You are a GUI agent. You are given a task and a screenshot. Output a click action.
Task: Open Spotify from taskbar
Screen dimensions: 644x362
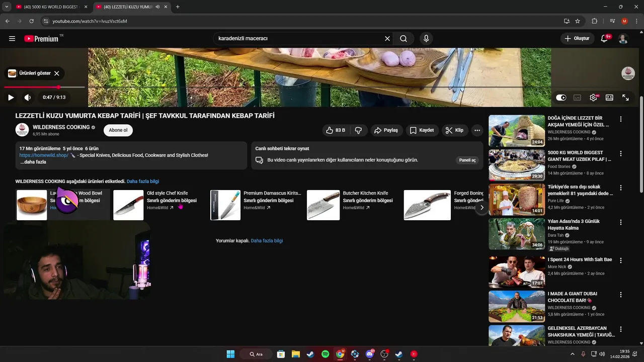pyautogui.click(x=325, y=354)
